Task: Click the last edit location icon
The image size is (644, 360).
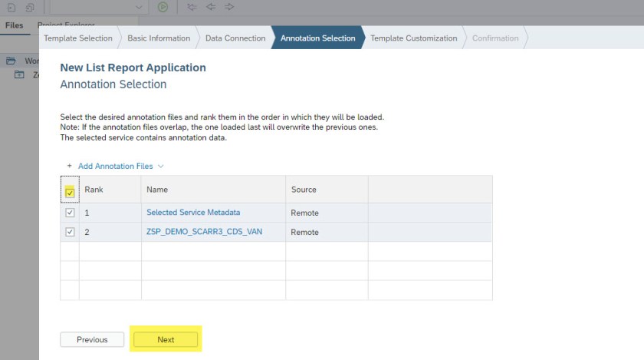Action: click(x=192, y=7)
